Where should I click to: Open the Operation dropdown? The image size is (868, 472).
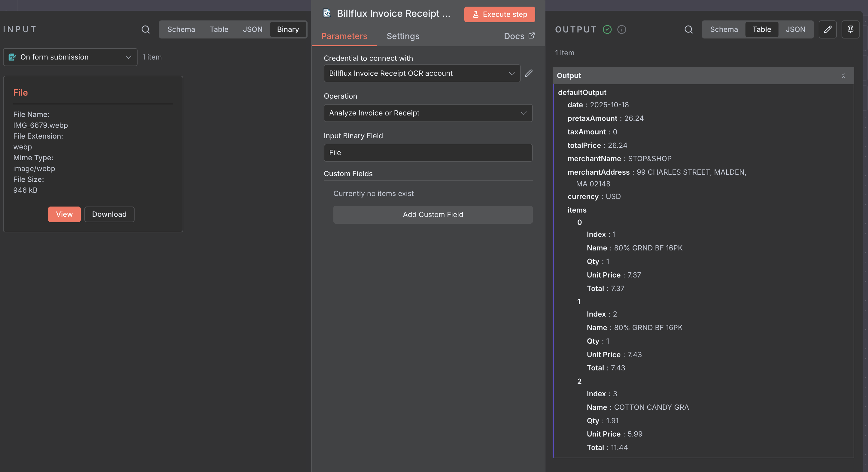428,113
